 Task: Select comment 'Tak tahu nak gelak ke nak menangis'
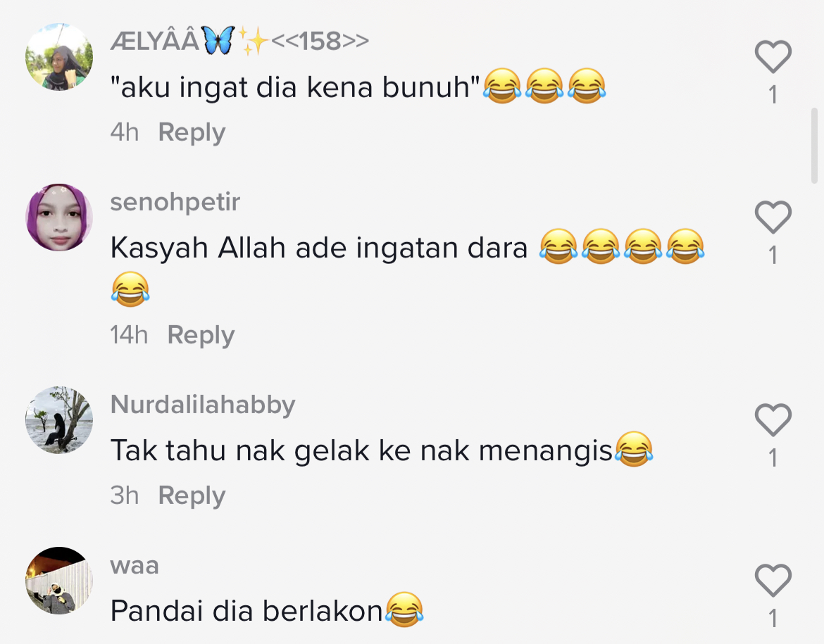click(361, 450)
